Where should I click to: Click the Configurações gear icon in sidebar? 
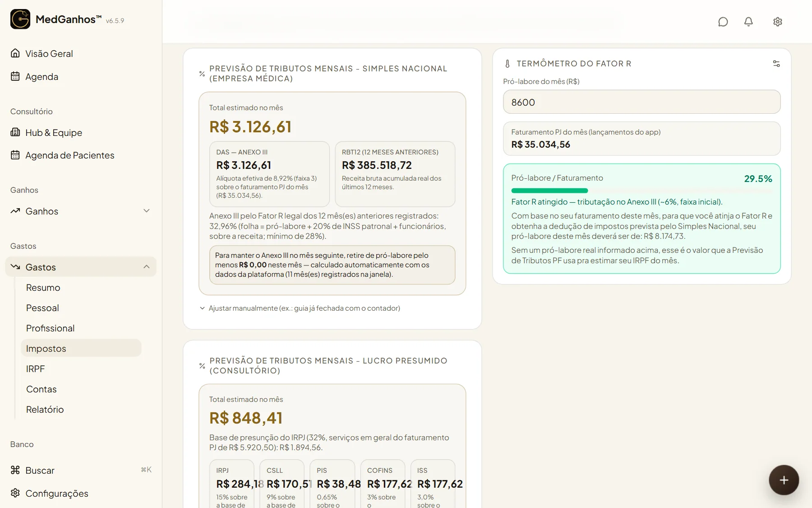point(15,493)
